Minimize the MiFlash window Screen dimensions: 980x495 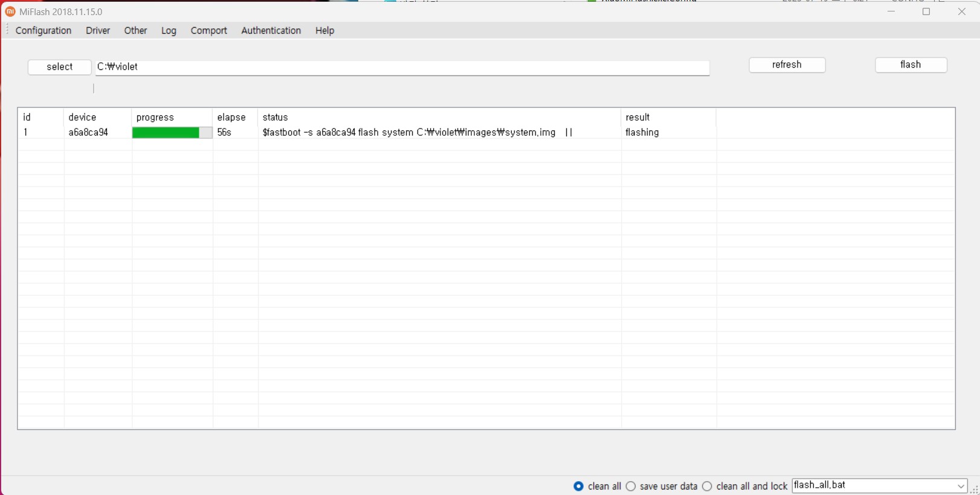point(891,11)
